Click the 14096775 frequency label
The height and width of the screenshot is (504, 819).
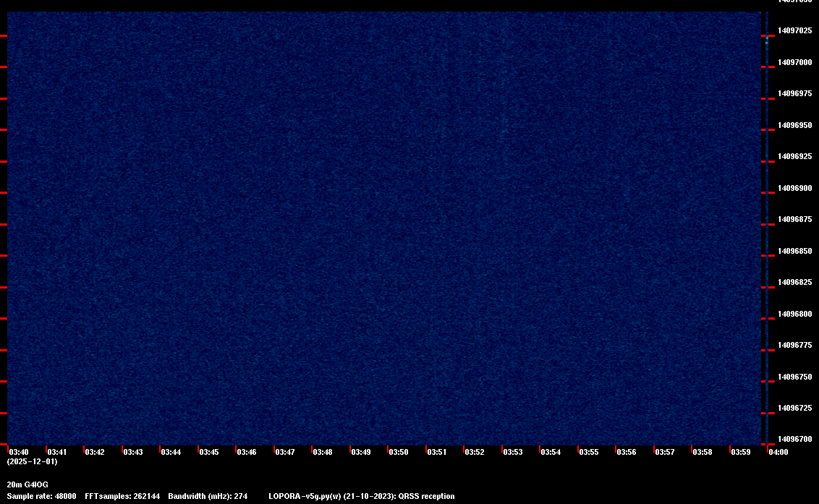795,345
